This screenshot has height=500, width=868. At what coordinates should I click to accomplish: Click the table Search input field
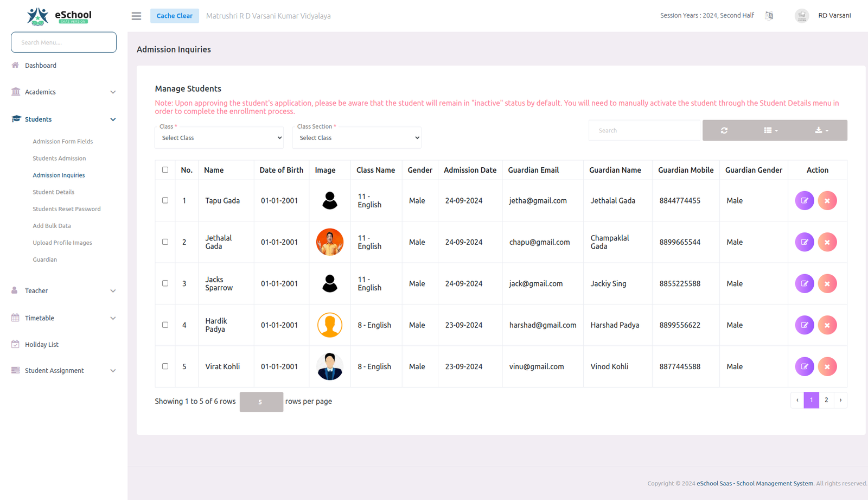[x=643, y=130]
